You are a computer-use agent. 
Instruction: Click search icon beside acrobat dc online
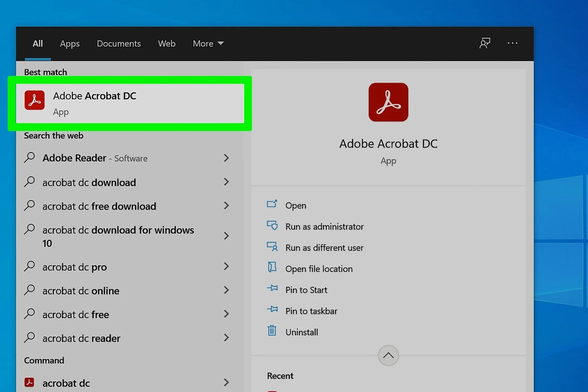point(29,290)
